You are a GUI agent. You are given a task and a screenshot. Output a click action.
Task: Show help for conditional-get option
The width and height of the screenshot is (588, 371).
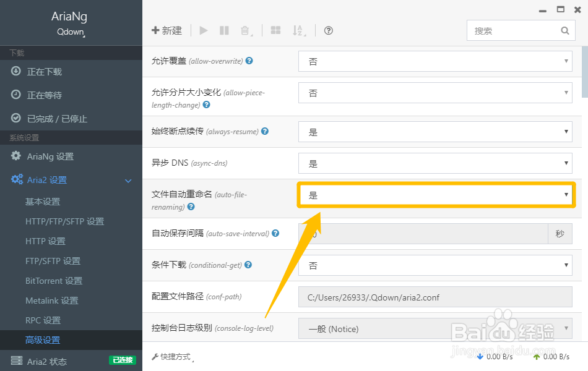coord(248,265)
